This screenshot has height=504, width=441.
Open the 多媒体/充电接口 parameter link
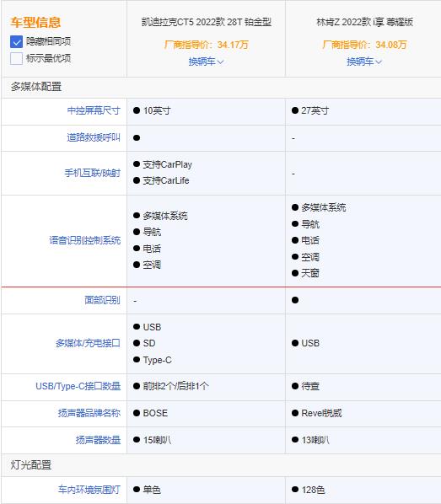coord(88,343)
